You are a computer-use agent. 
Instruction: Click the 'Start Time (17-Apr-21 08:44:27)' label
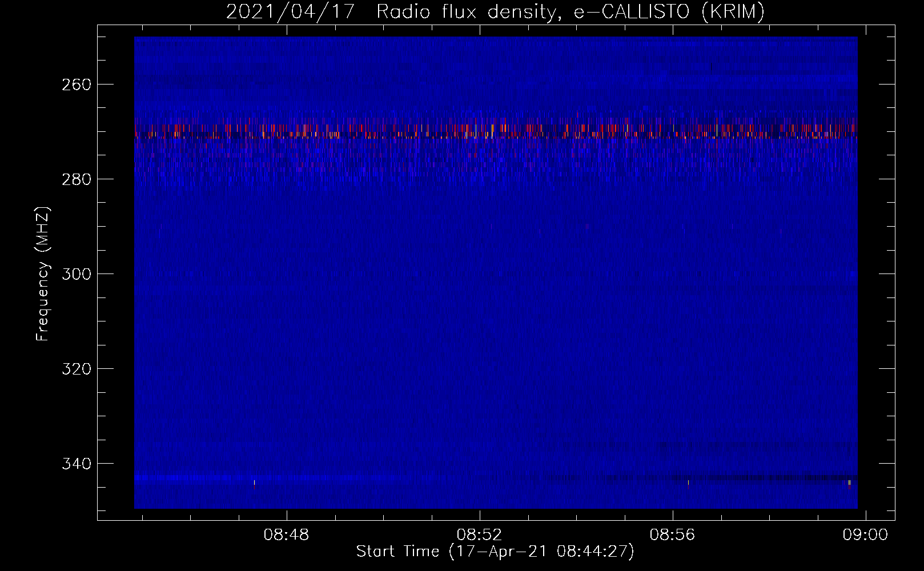point(495,552)
